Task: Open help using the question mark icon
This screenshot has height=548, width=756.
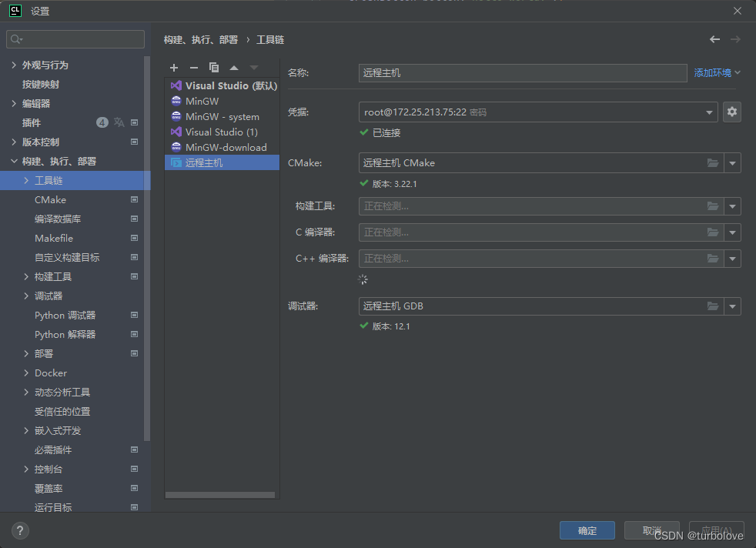Action: coord(19,530)
